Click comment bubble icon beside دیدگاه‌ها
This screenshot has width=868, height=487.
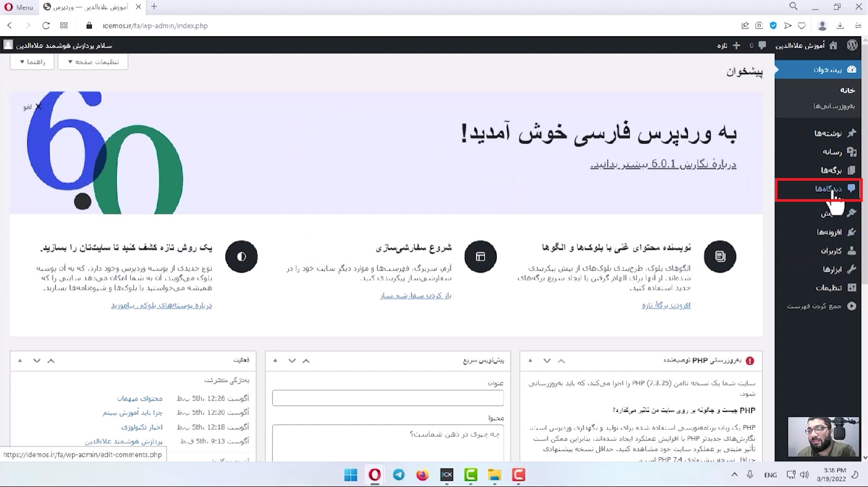tap(852, 189)
